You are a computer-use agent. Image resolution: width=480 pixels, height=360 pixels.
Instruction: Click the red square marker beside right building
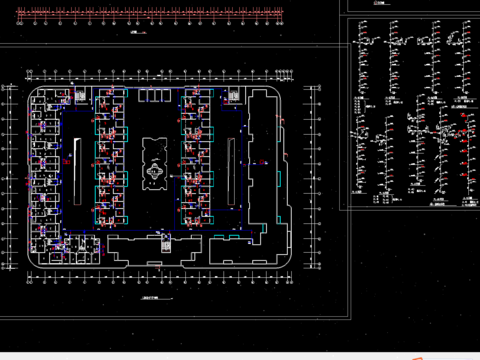pos(262,162)
